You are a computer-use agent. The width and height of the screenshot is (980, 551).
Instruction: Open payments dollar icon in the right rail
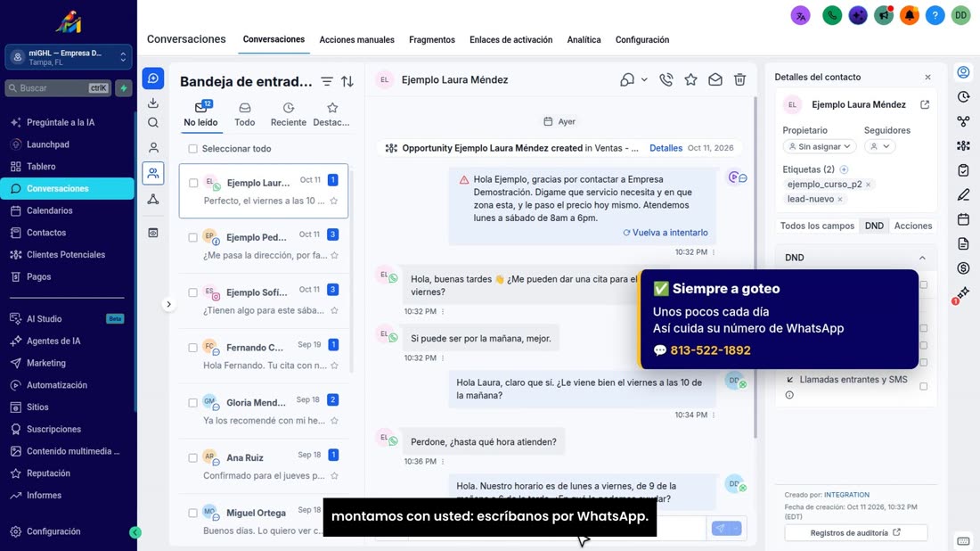[964, 268]
